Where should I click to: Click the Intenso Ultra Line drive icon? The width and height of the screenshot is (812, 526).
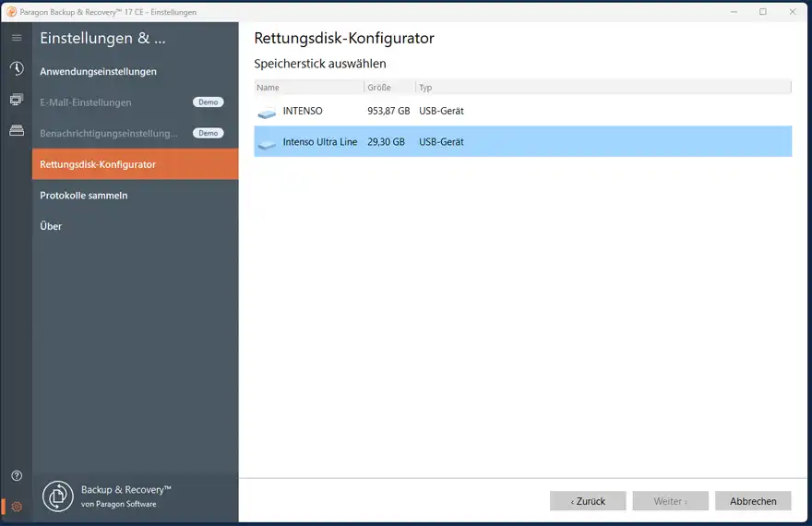pos(267,144)
